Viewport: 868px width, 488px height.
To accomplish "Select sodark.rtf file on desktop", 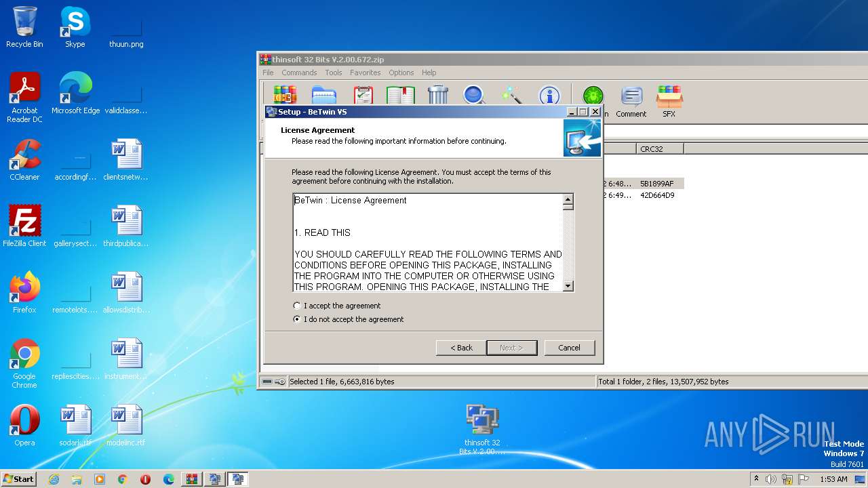I will coord(75,426).
